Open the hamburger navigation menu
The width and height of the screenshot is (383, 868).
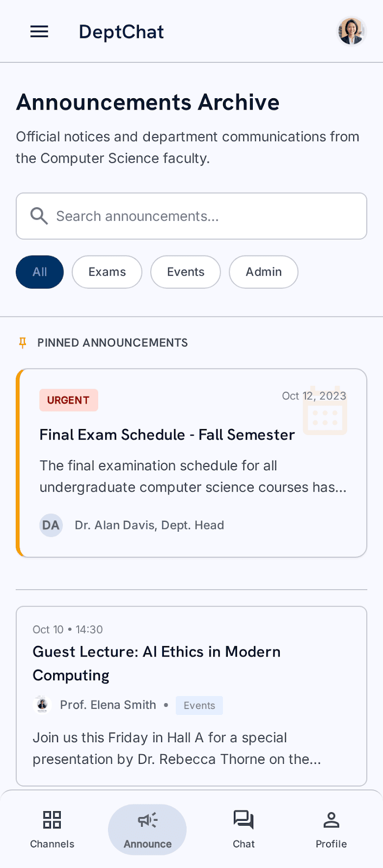[x=39, y=31]
